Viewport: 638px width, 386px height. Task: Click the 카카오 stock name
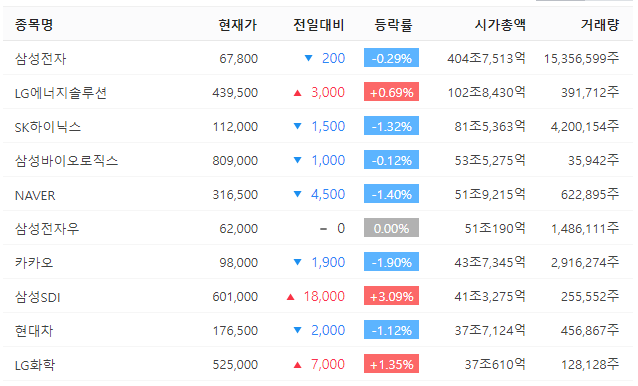pyautogui.click(x=34, y=263)
